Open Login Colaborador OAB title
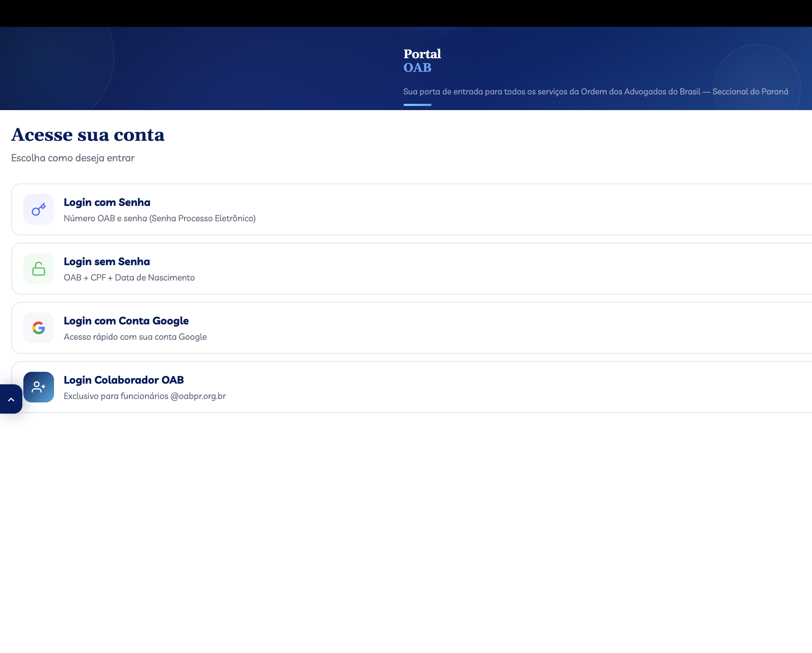Screen dimensions: 812x653 pos(123,379)
